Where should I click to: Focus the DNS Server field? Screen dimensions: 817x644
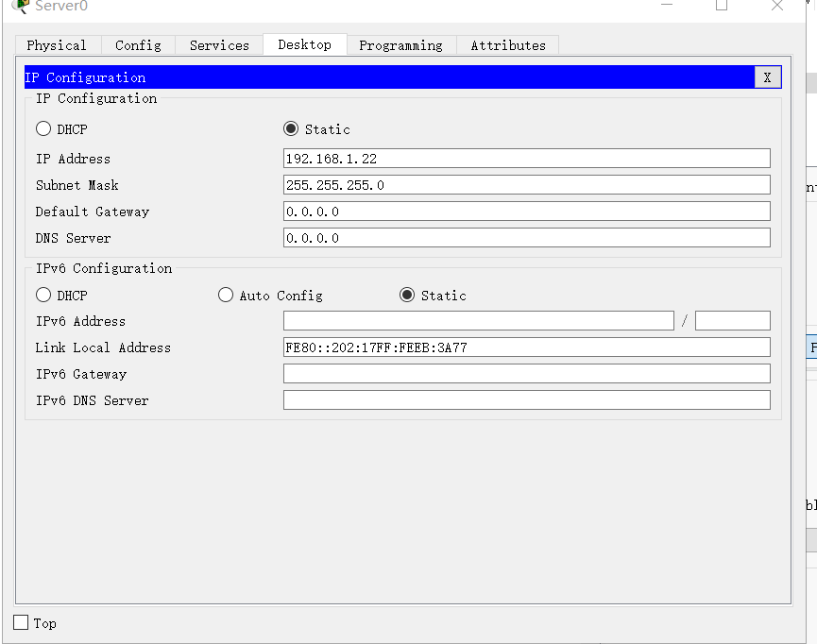tap(527, 238)
